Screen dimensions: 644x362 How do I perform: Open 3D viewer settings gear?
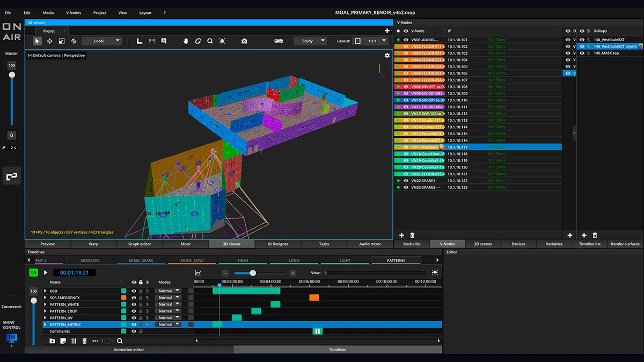point(387,55)
